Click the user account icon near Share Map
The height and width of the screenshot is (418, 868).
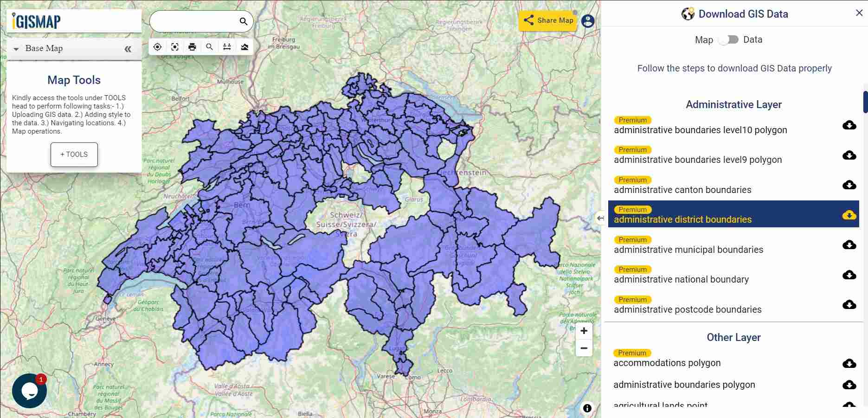pyautogui.click(x=587, y=21)
